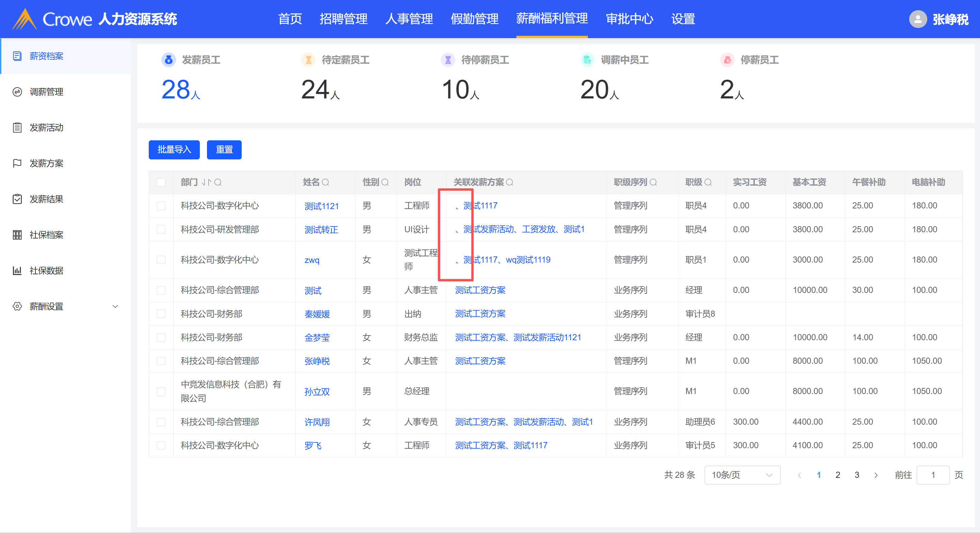Check the row checkbox for 罗飞
Screen dimensions: 980x533
[x=161, y=445]
